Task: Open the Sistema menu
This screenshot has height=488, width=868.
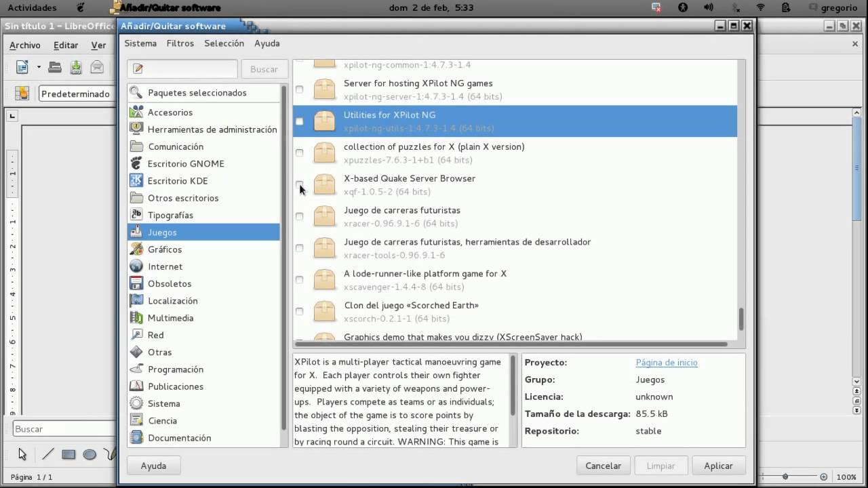Action: point(140,43)
